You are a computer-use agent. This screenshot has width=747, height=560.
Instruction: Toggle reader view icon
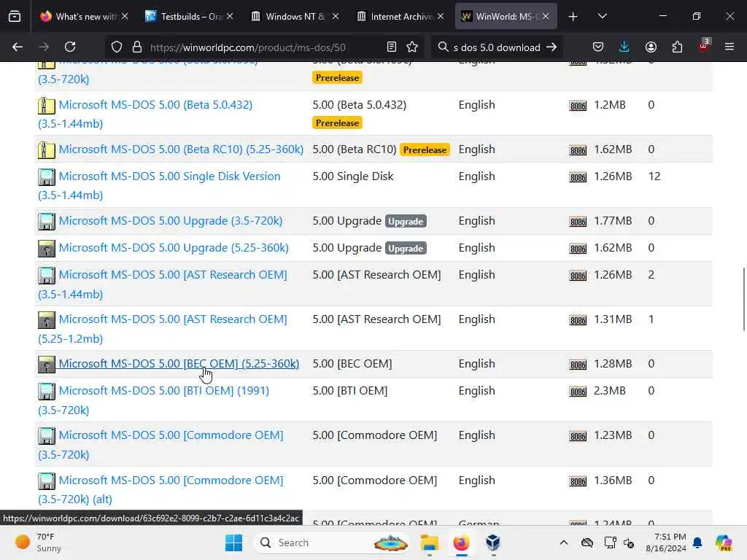click(392, 47)
